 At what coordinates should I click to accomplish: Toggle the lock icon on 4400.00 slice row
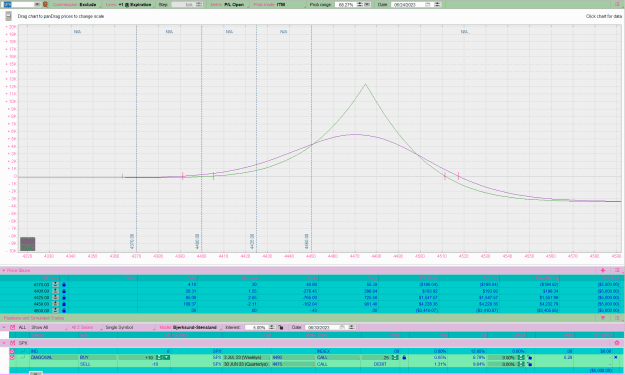coord(64,291)
